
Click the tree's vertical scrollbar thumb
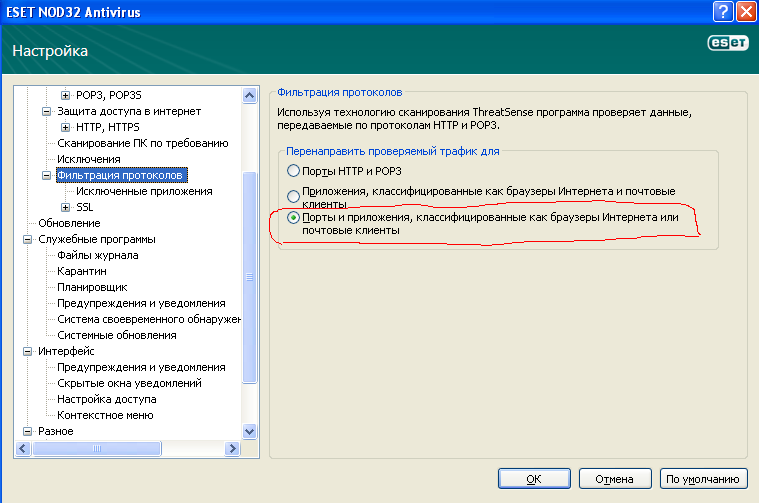point(250,277)
